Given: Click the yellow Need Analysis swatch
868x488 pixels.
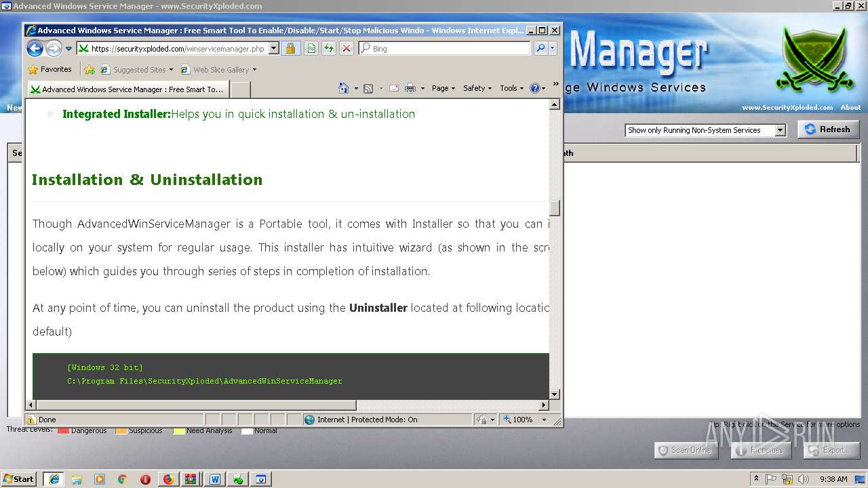Looking at the screenshot, I should 178,430.
